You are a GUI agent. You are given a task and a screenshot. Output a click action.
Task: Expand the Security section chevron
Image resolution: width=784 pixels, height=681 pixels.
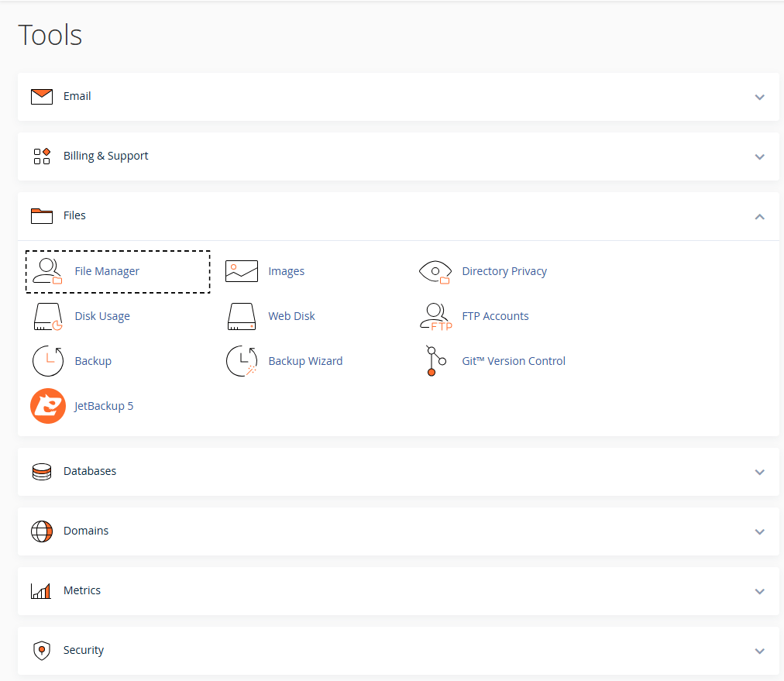[759, 651]
